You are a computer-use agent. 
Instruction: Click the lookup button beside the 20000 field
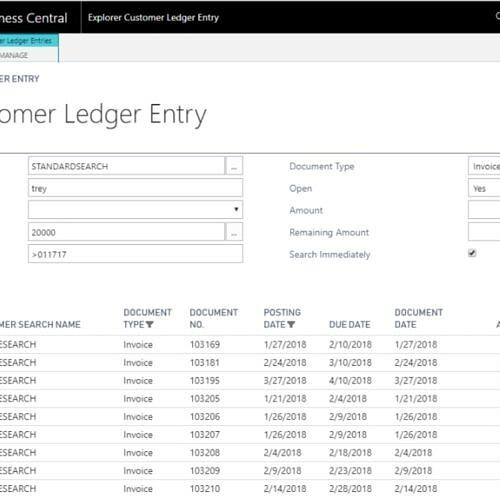tap(234, 232)
